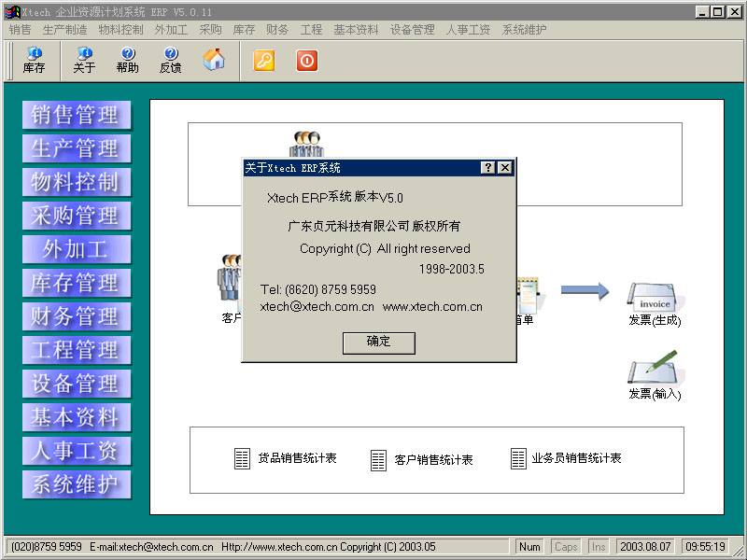This screenshot has height=560, width=747.
Task: Select the 销售管理 sidebar button
Action: click(x=77, y=115)
